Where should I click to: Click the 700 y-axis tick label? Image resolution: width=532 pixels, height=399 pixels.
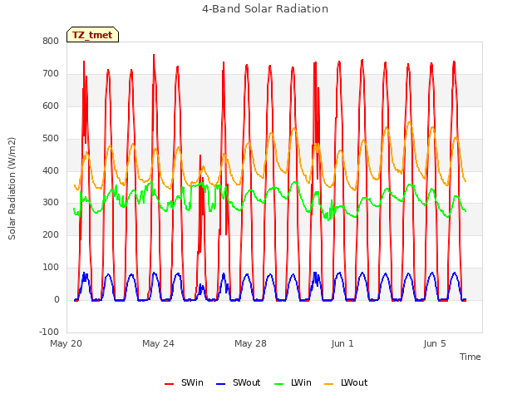tap(51, 74)
